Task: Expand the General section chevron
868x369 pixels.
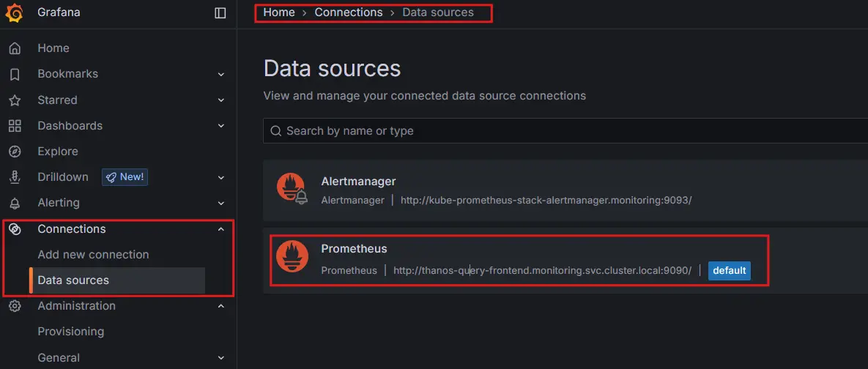Action: (x=221, y=358)
